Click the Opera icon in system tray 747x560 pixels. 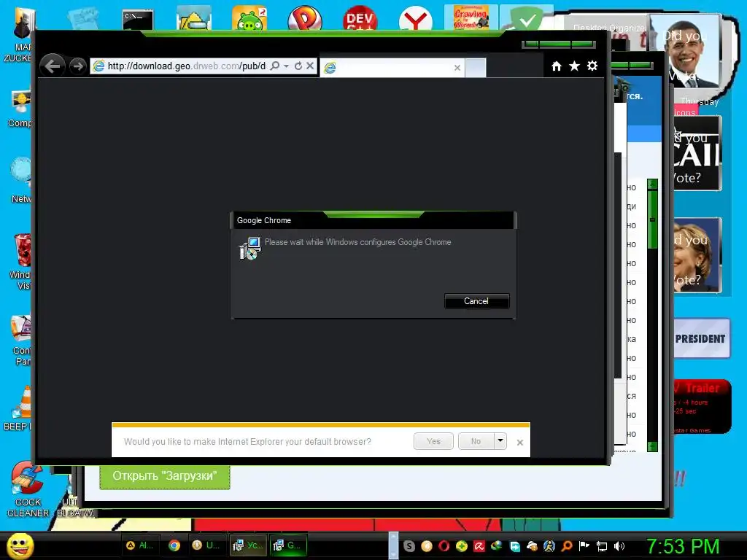pos(444,546)
